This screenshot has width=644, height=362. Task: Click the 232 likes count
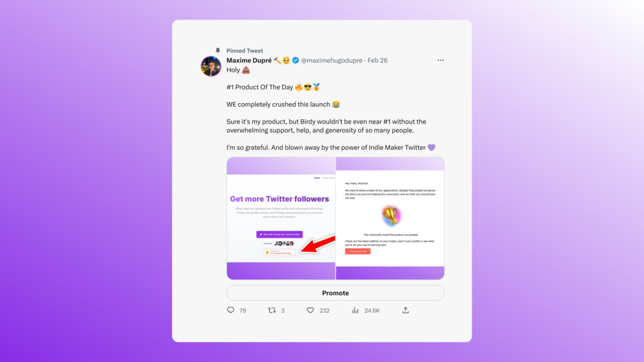(x=324, y=311)
